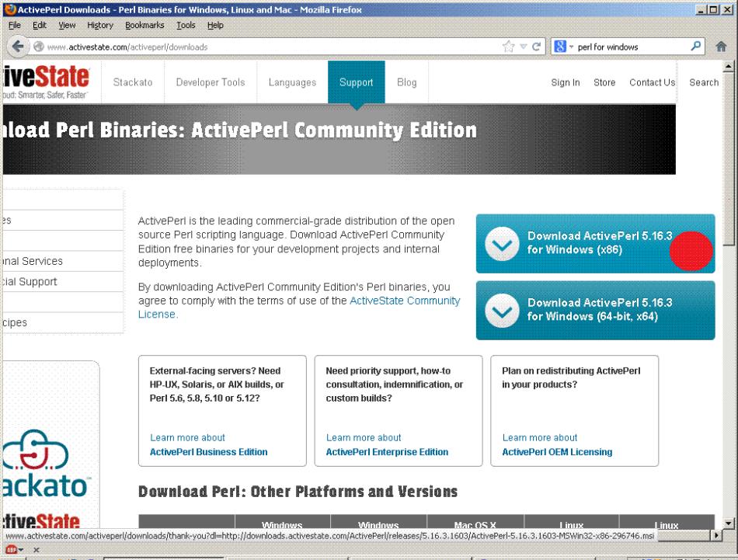The height and width of the screenshot is (560, 738).
Task: Select the Blog navigation tab
Action: (x=406, y=82)
